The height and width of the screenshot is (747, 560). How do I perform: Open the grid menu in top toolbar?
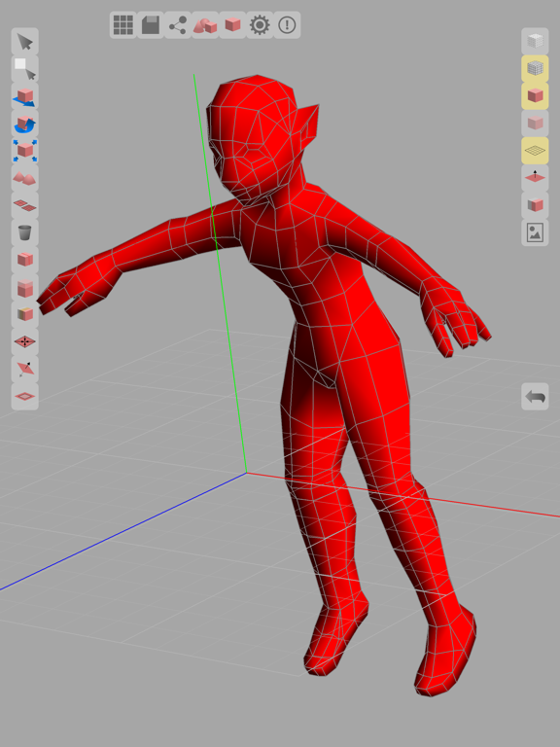122,24
